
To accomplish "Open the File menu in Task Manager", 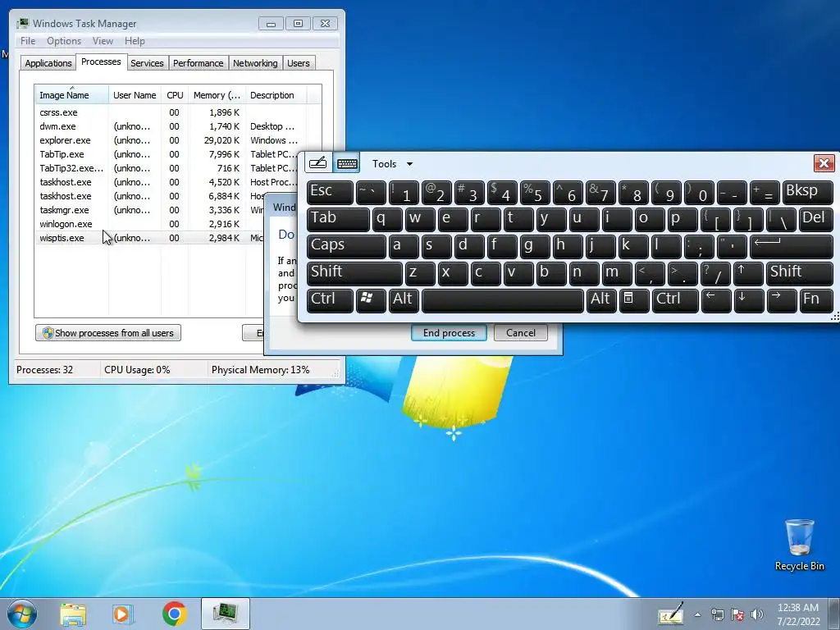I will pos(28,41).
